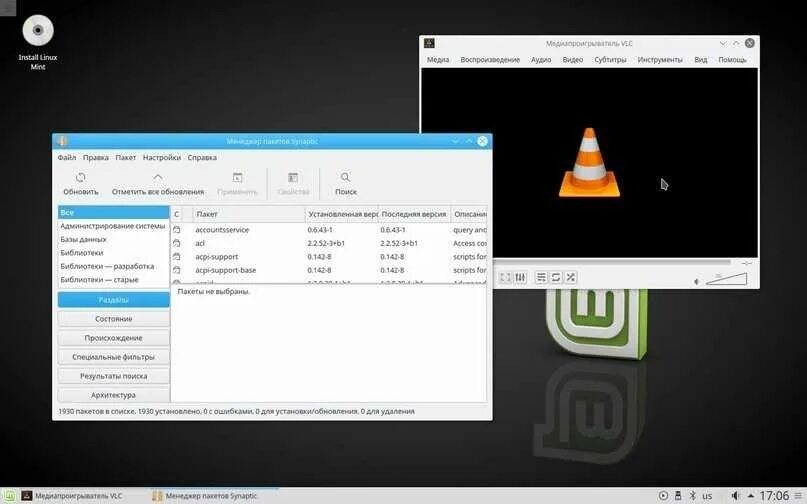This screenshot has width=807, height=504.
Task: Open Справка menu in Synaptic
Action: (202, 158)
